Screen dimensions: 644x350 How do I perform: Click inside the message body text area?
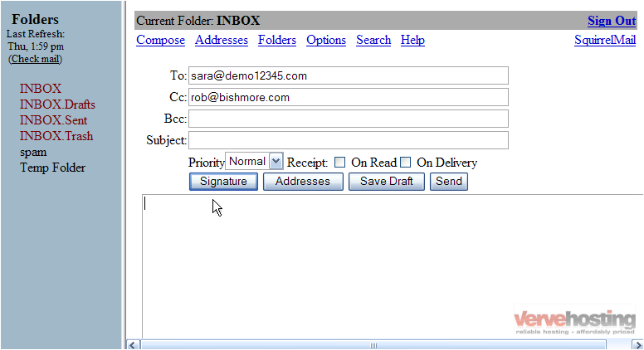pyautogui.click(x=393, y=267)
